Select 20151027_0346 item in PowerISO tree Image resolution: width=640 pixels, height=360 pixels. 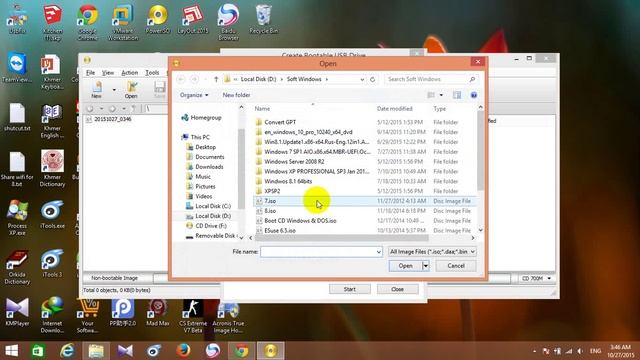coord(109,119)
